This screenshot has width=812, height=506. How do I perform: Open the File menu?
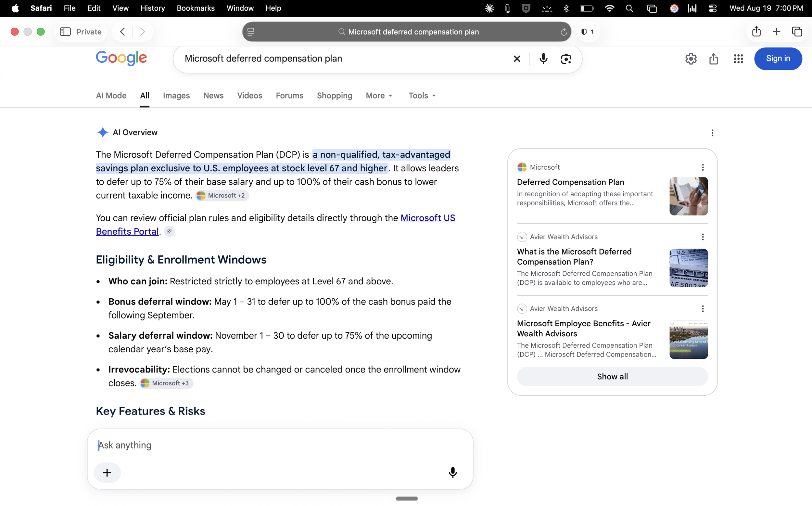pyautogui.click(x=70, y=8)
